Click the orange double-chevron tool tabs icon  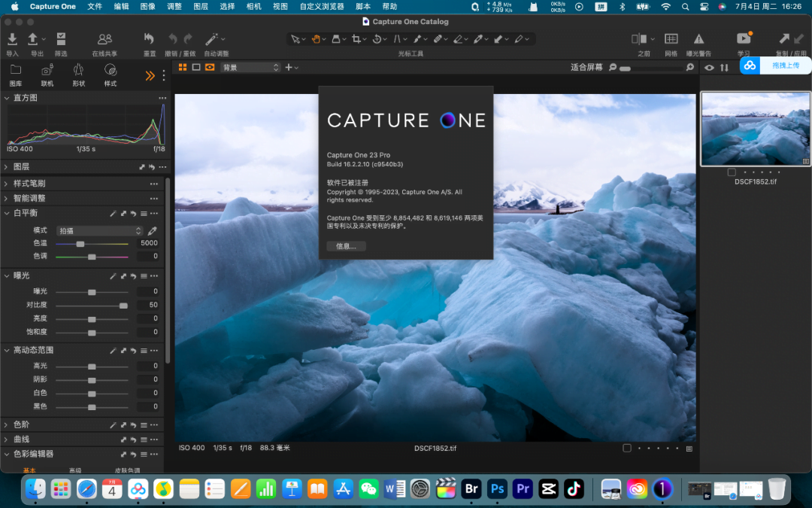(150, 76)
